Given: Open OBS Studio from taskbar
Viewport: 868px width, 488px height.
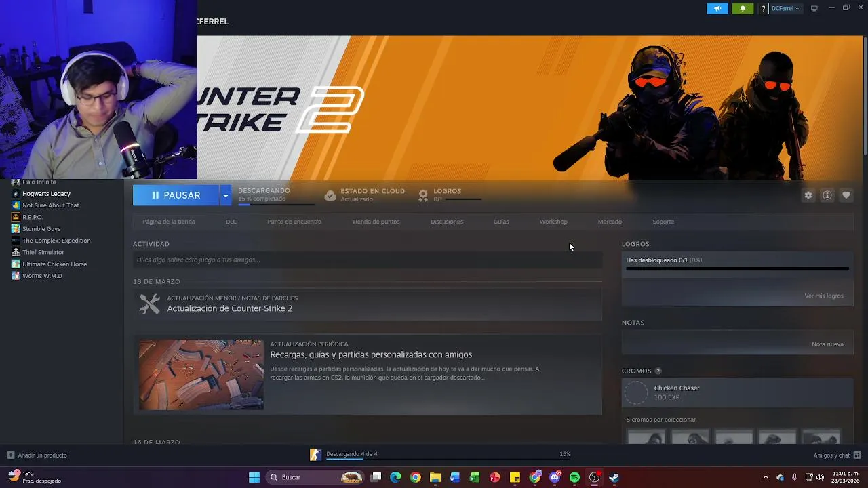Looking at the screenshot, I should point(594,477).
